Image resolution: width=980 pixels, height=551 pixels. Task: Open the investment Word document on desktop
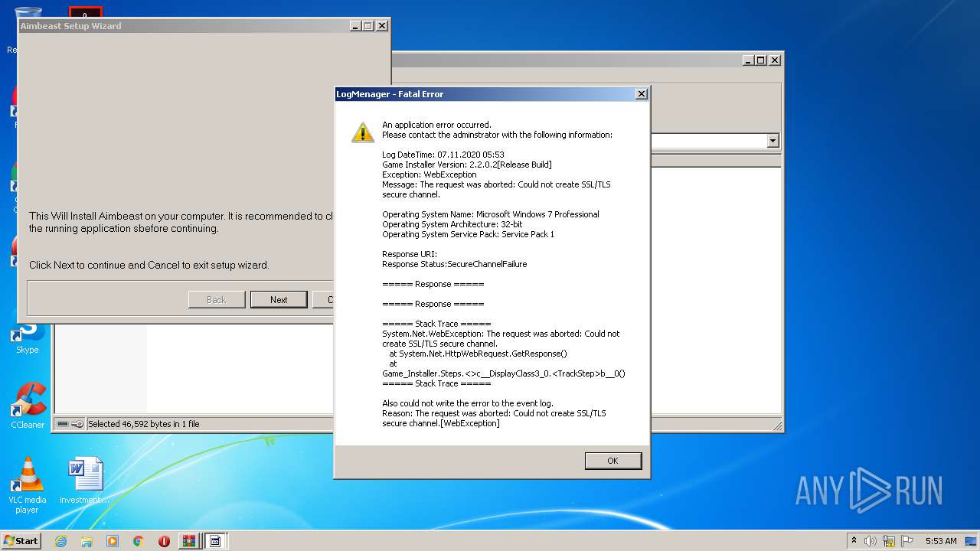pyautogui.click(x=85, y=481)
